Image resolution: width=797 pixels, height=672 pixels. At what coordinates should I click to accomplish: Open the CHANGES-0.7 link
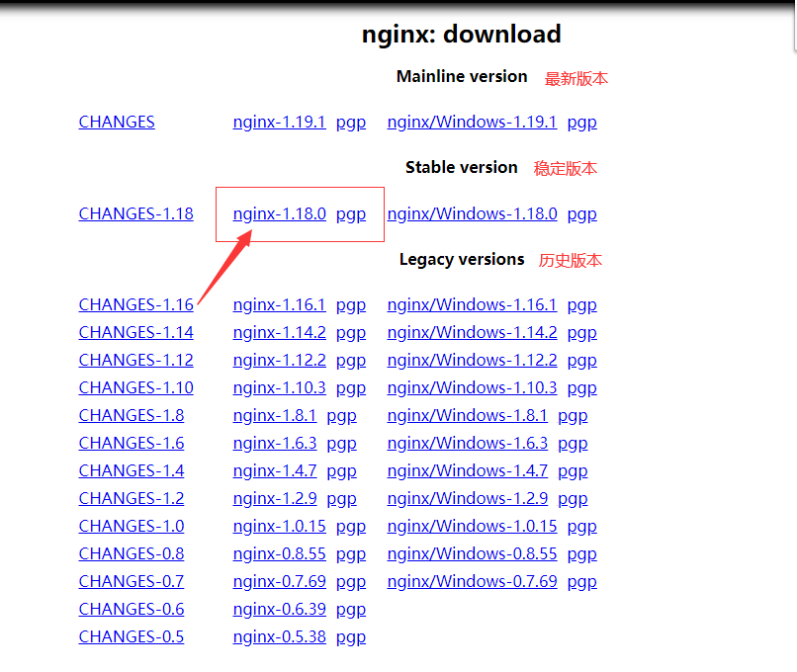point(132,582)
